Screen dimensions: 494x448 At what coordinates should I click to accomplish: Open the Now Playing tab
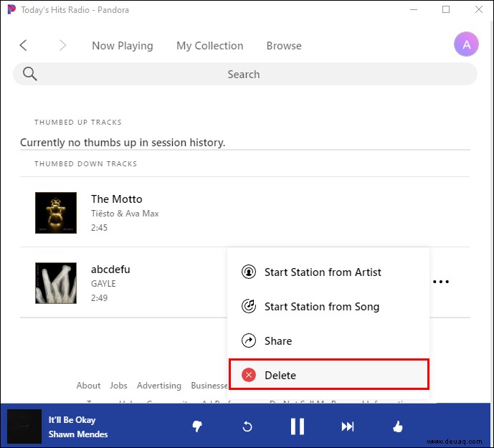pyautogui.click(x=123, y=46)
